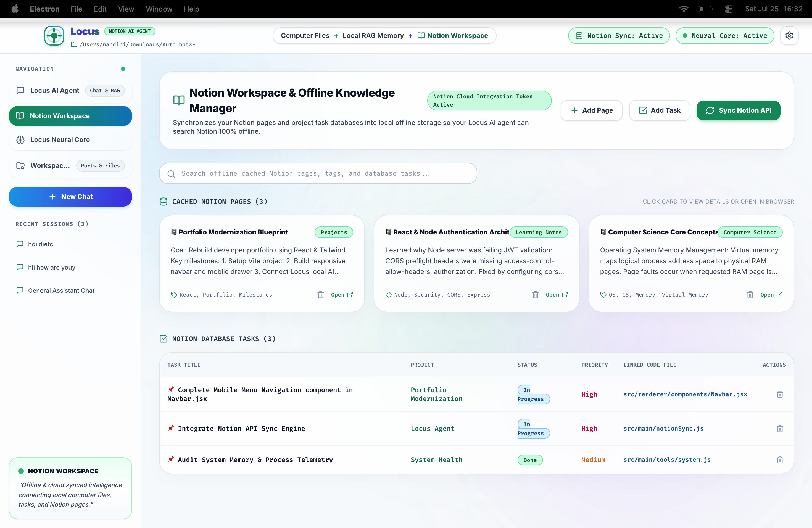Click the Neural Core: Active status pill

[x=725, y=35]
